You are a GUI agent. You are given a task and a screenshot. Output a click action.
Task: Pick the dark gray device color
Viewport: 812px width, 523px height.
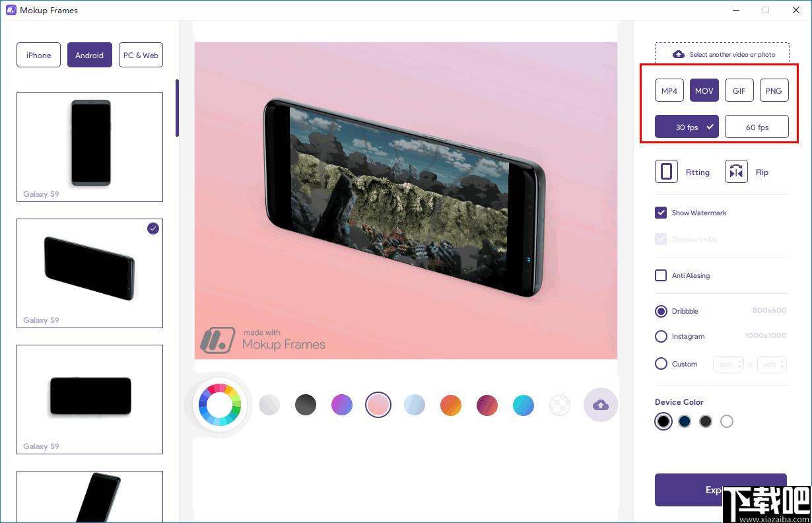706,421
